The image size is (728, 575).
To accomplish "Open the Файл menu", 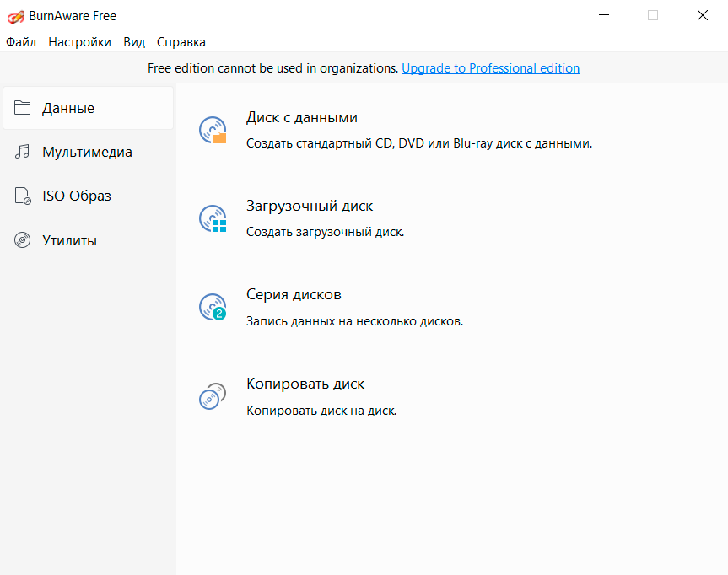I will tap(21, 42).
